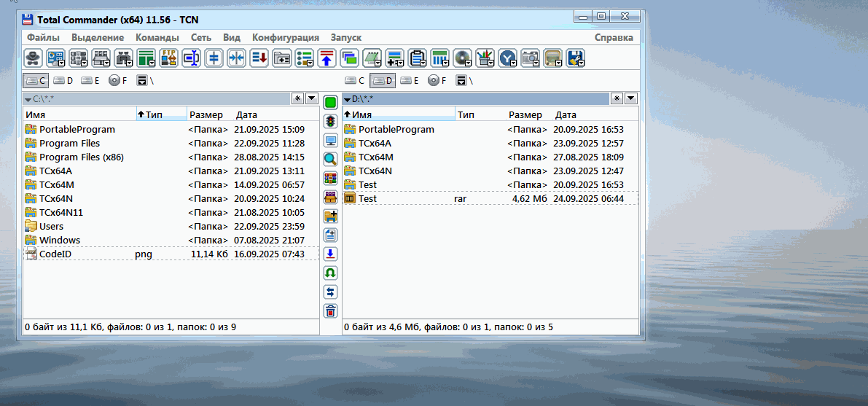Click the floppy disk with wrench icon
The width and height of the screenshot is (868, 406).
575,58
